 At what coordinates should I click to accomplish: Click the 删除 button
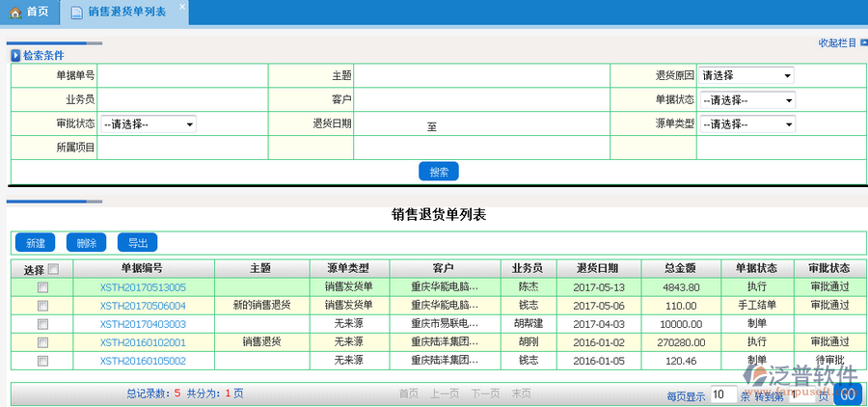(86, 243)
